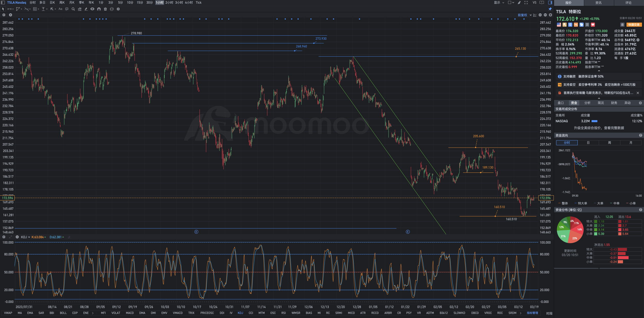Toggle the left sidebar panel icon
644x318 pixels.
coord(3,3)
